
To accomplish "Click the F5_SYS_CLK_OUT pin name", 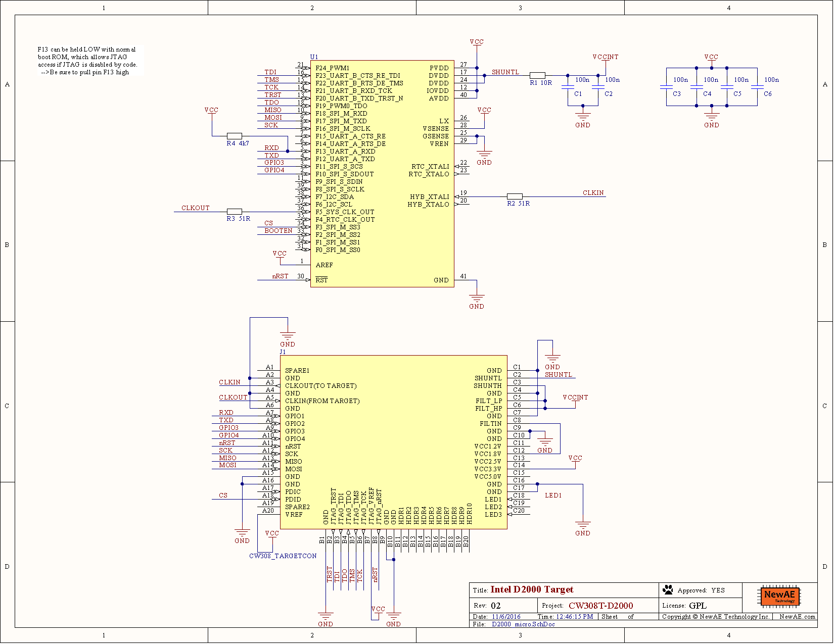I will pos(345,212).
